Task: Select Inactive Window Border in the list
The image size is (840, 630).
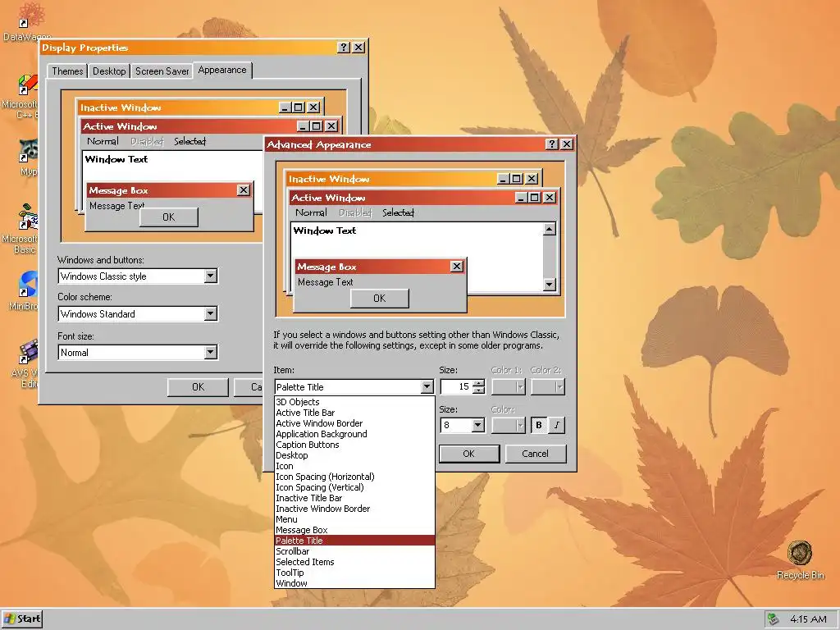Action: (x=354, y=509)
